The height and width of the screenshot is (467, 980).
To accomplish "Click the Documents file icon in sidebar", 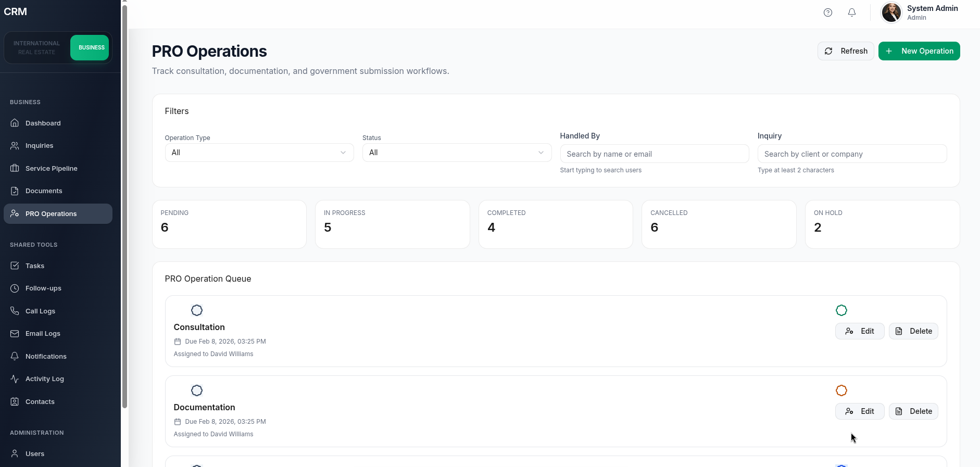I will click(x=15, y=191).
